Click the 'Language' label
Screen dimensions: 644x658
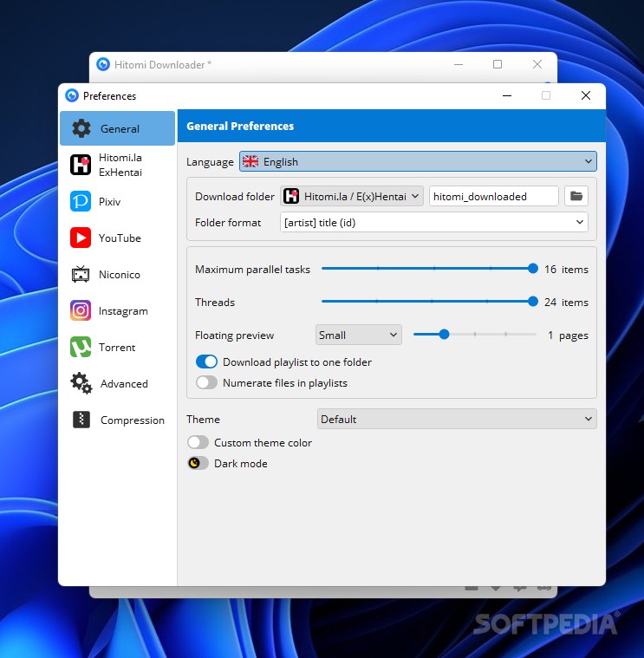(210, 162)
